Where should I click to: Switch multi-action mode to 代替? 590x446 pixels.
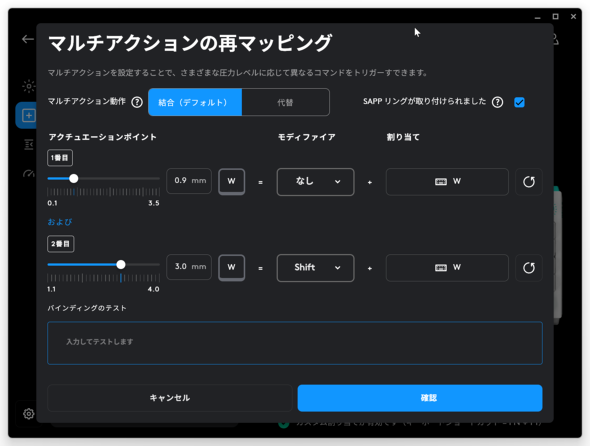[x=285, y=102]
